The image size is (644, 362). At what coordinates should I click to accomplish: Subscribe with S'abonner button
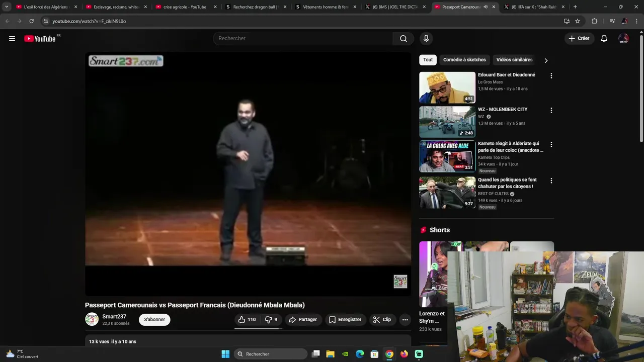pos(154,320)
